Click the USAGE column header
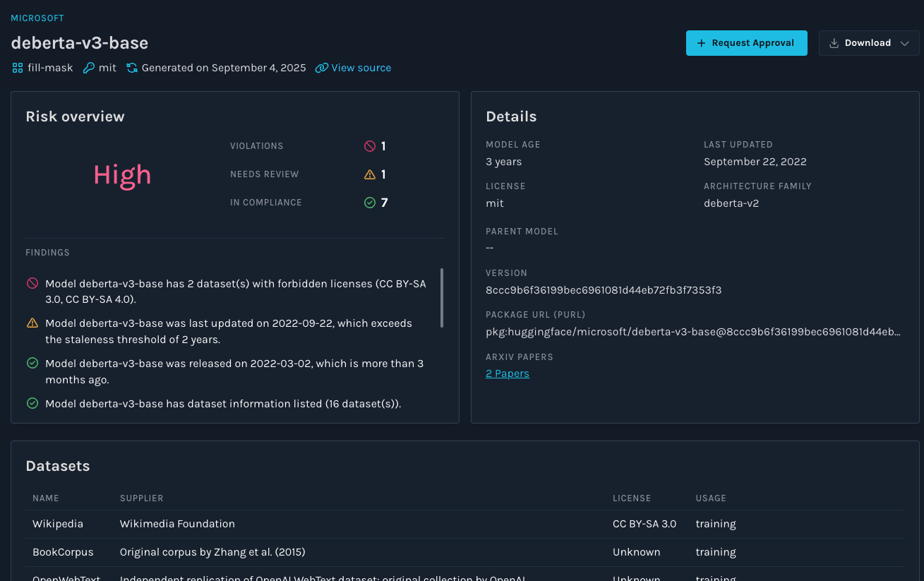 711,498
